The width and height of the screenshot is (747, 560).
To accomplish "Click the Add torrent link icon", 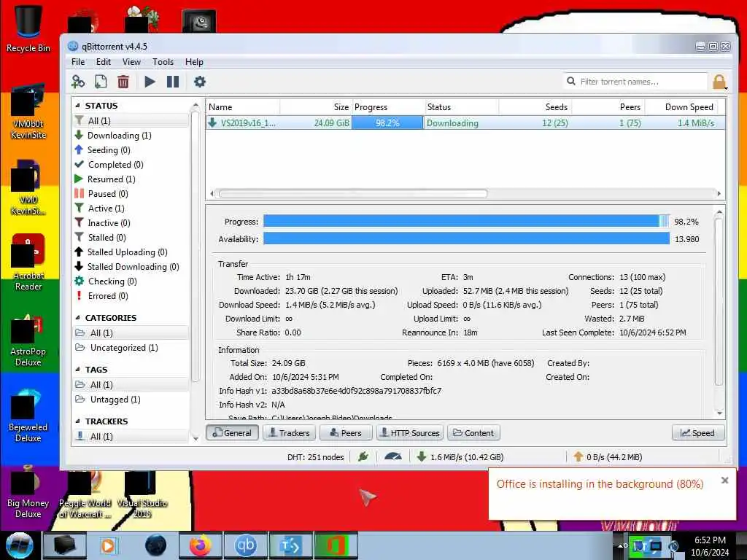I will [77, 82].
